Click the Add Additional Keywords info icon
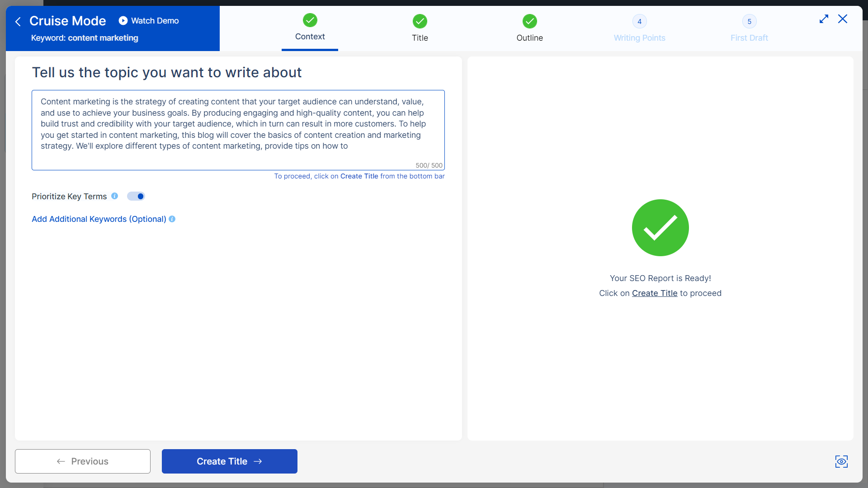Viewport: 868px width, 488px height. click(172, 219)
